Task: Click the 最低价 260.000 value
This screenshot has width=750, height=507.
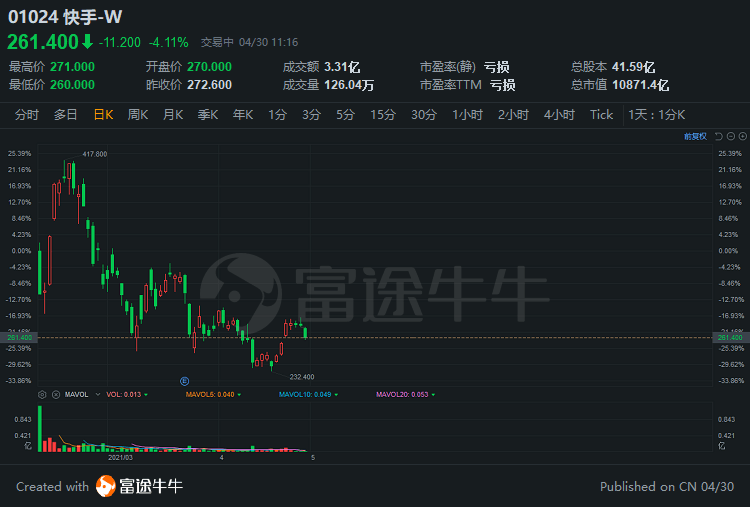Action: tap(72, 85)
